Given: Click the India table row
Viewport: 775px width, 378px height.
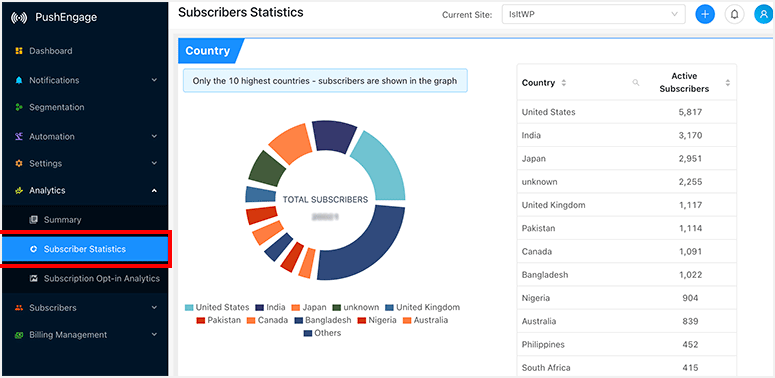Looking at the screenshot, I should point(627,135).
